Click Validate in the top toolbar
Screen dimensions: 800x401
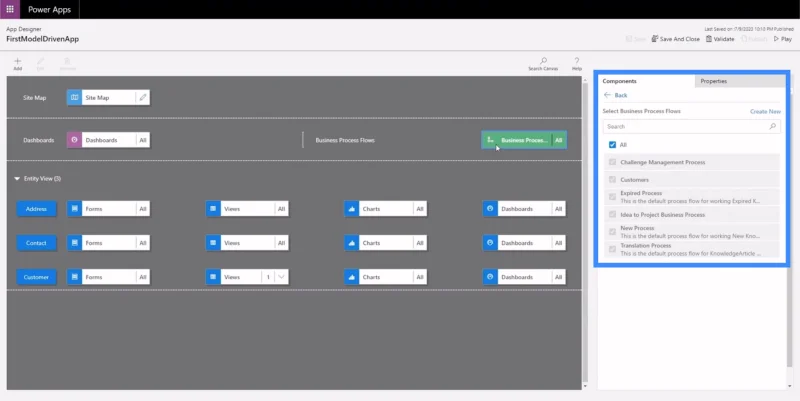[720, 39]
